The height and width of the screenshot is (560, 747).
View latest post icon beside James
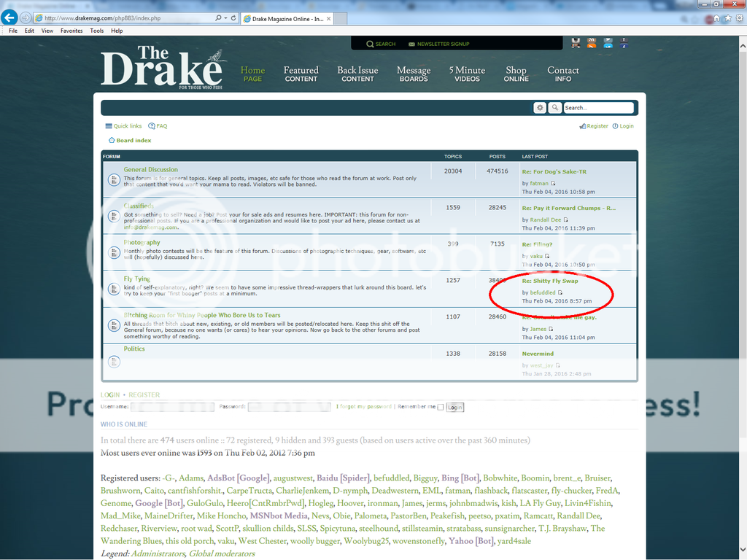[x=551, y=329]
